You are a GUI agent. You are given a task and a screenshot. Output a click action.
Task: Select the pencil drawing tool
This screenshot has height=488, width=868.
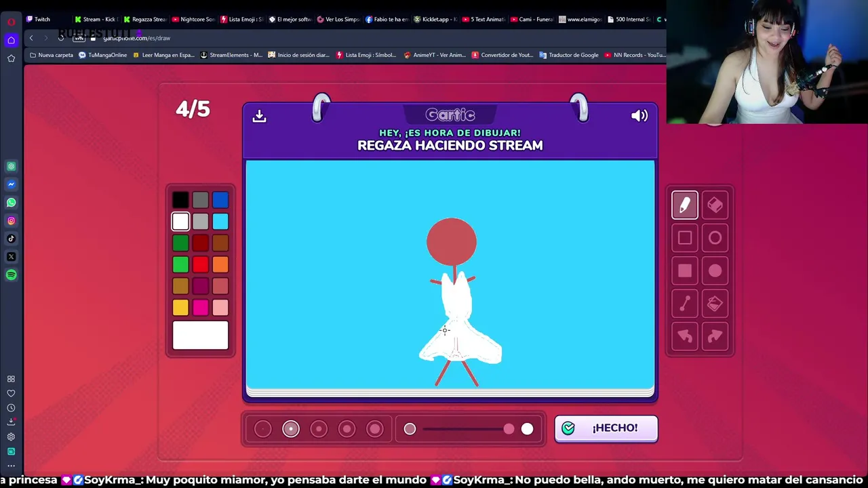(x=685, y=205)
